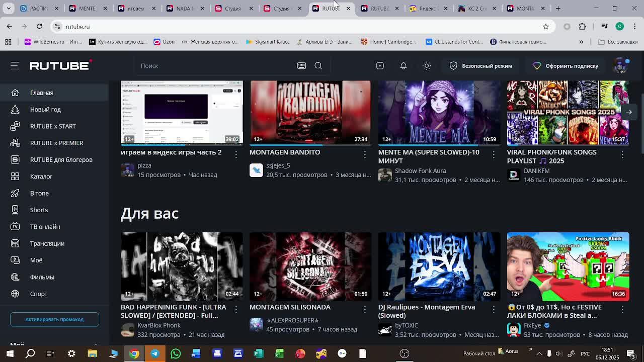Screen dimensions: 644x362
Task: Reload the page in Chrome
Action: [39, 26]
